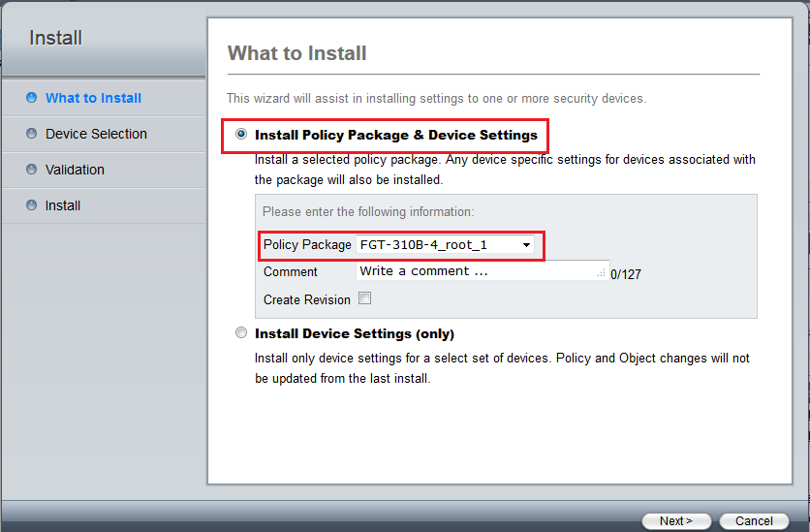810x532 pixels.
Task: Go to the What to Install step
Action: 93,98
